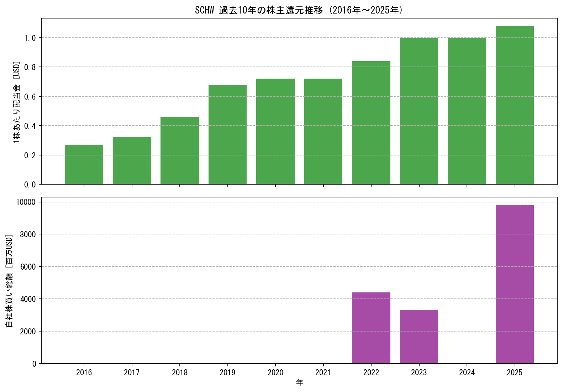Click the '2000' buyback axis tick label
Screen dimensions: 563x392
28,332
